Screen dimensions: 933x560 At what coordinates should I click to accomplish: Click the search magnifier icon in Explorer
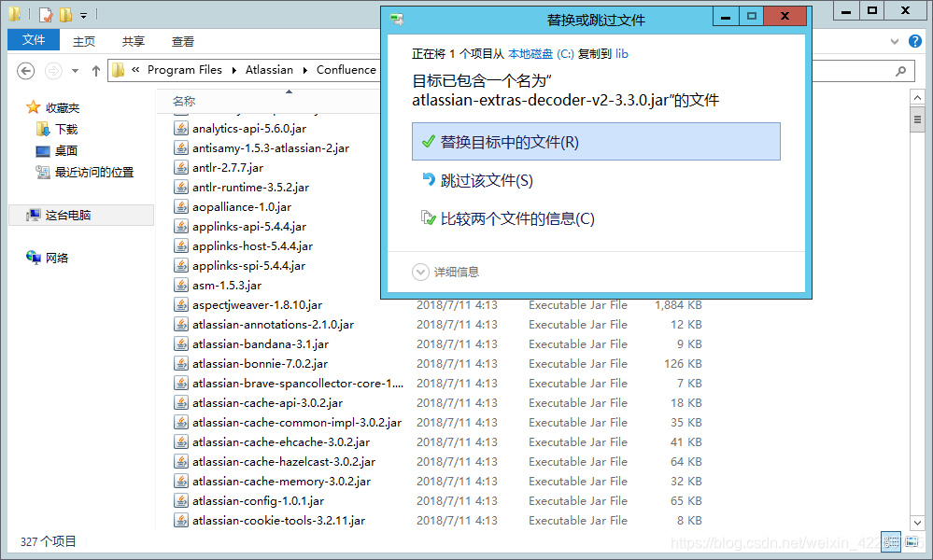(x=901, y=71)
